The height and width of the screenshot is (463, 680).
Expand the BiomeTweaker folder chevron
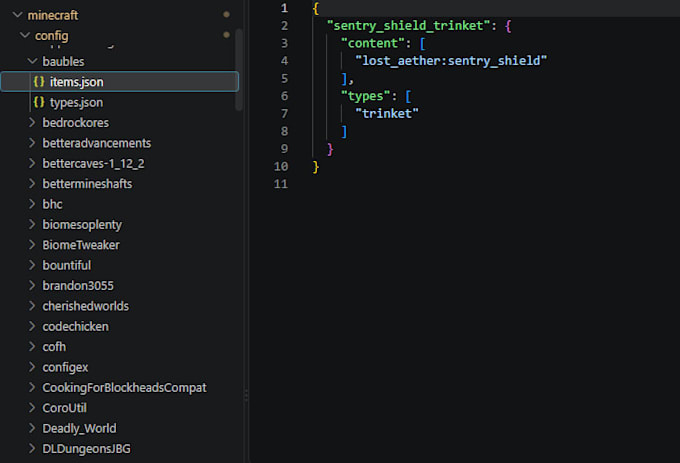point(32,245)
